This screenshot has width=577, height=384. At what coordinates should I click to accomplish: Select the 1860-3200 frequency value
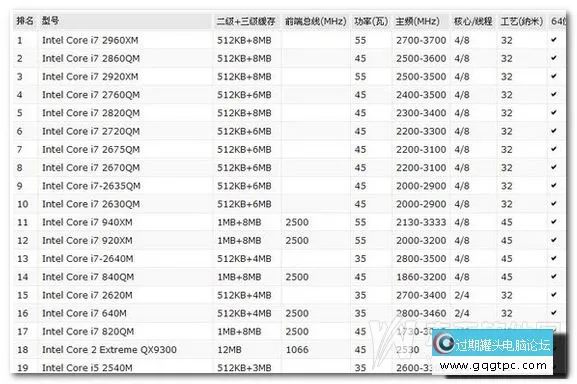click(x=421, y=277)
